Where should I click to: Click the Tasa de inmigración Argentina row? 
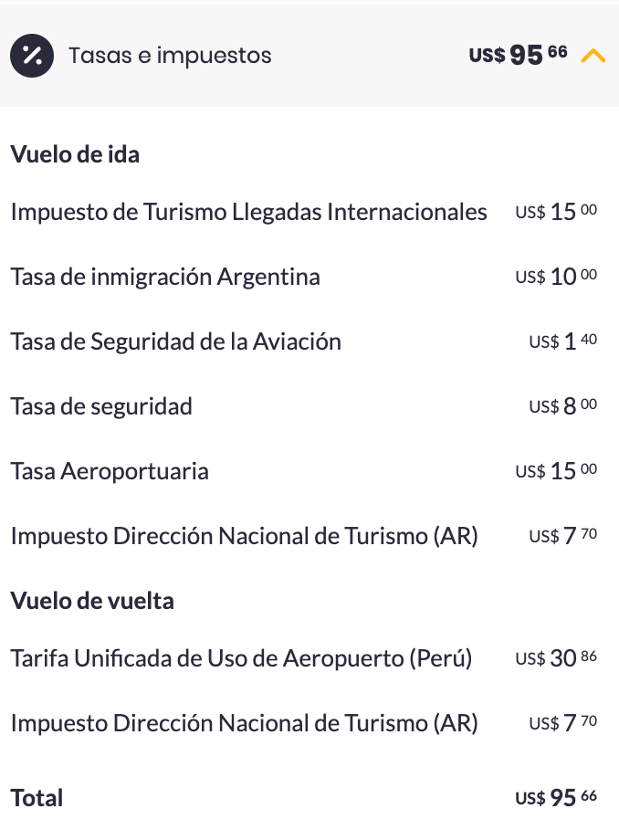coord(165,277)
